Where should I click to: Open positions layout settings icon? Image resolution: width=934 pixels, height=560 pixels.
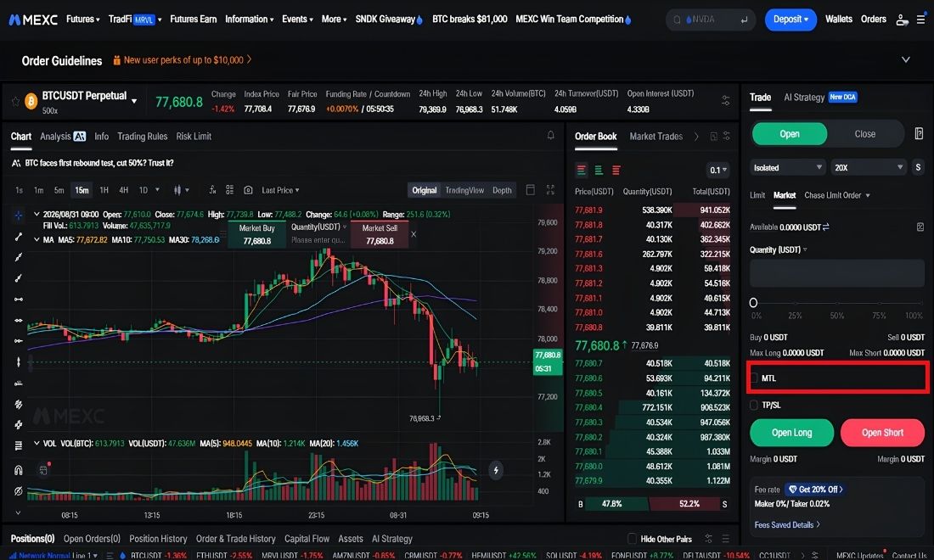(709, 539)
